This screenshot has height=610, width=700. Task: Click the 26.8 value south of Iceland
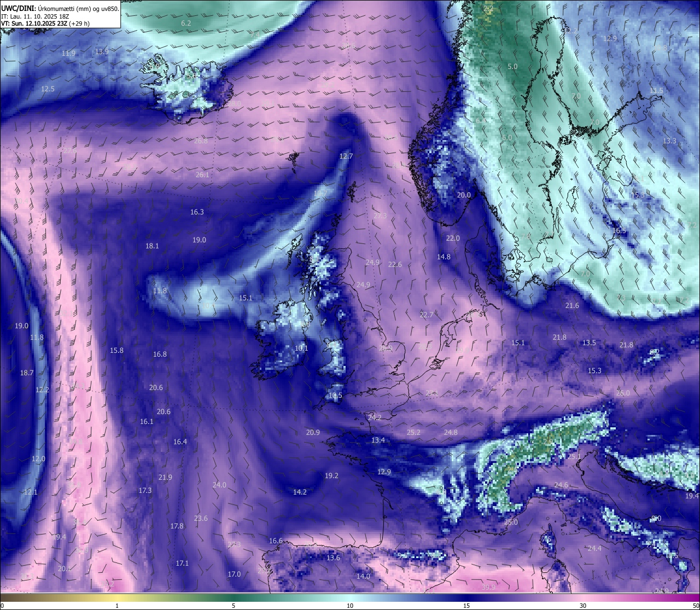pyautogui.click(x=201, y=141)
